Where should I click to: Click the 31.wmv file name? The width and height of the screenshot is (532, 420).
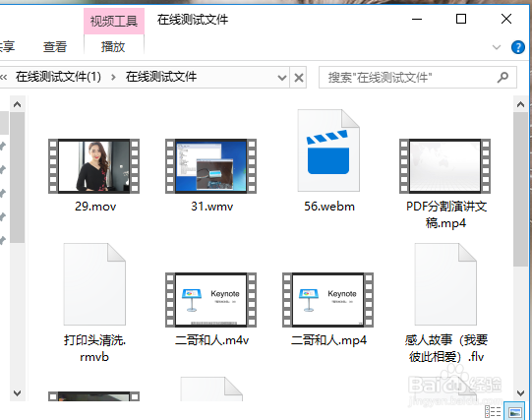click(212, 207)
